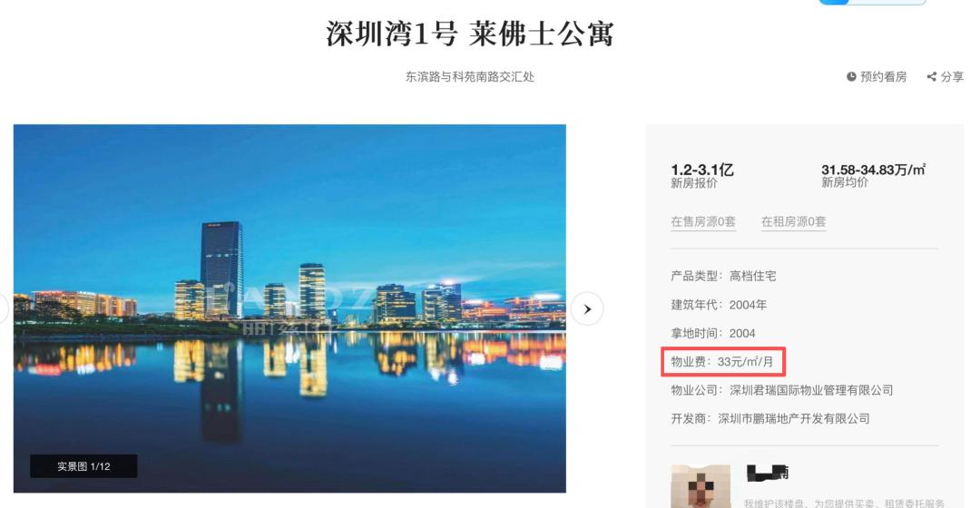Click the previous image arrow at left edge
This screenshot has height=508, width=980.
[3, 308]
